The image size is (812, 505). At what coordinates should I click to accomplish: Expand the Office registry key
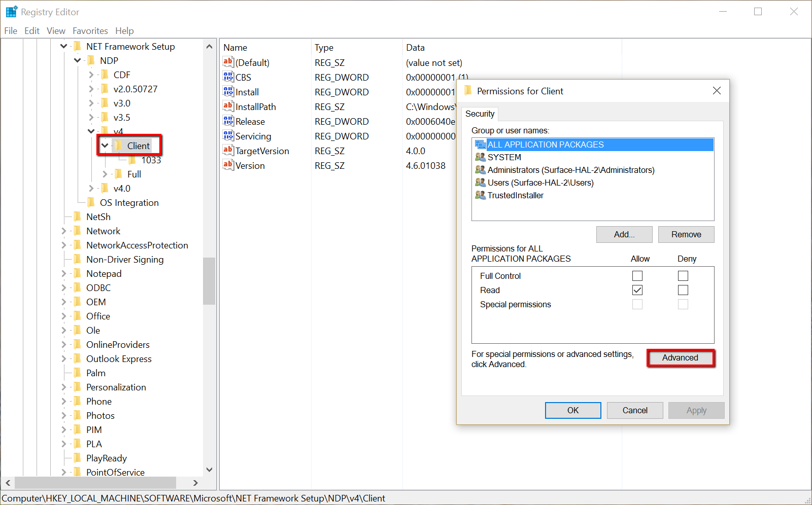[x=64, y=316]
